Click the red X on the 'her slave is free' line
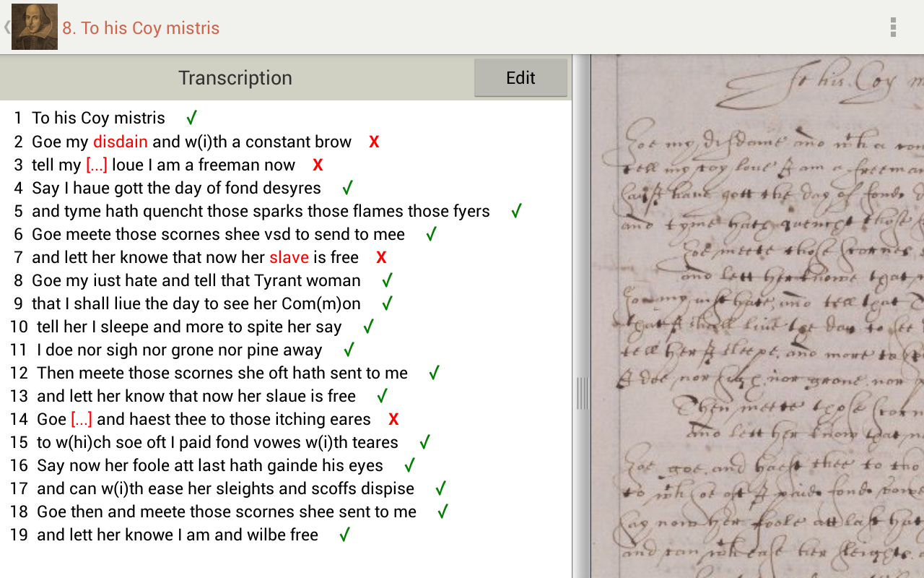 (380, 257)
